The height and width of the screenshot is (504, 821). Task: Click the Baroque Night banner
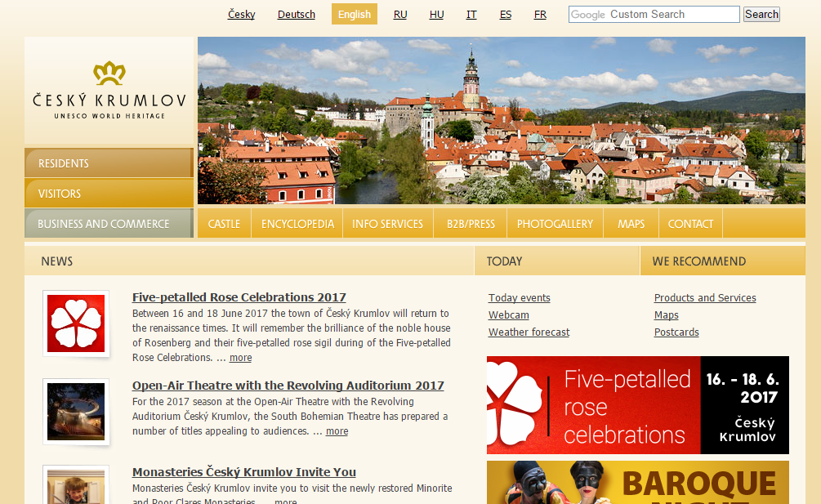638,483
